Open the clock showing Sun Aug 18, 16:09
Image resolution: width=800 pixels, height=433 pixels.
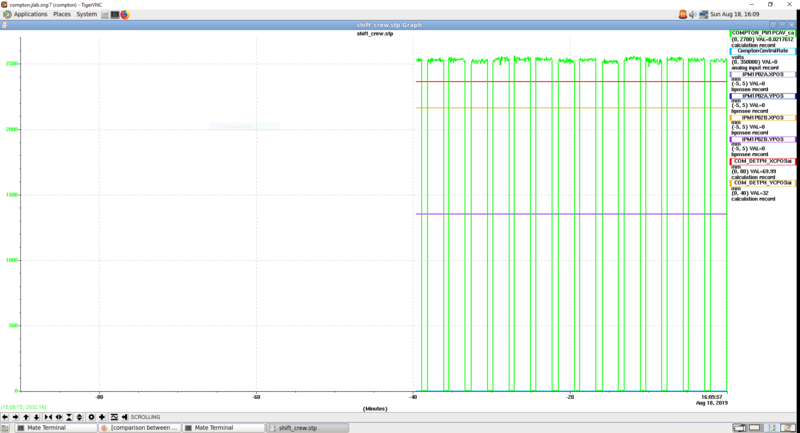735,14
